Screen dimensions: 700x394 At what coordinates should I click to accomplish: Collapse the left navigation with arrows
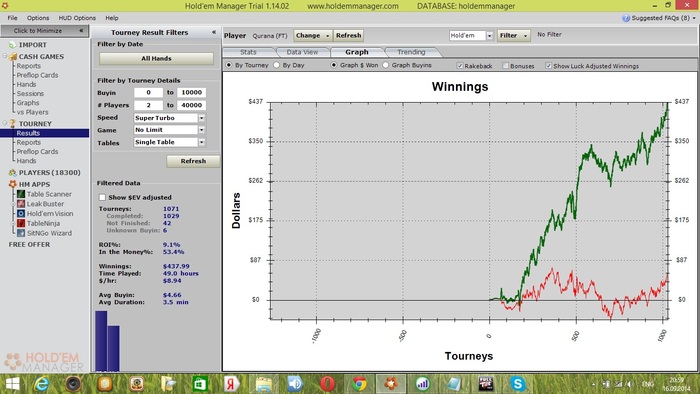point(81,31)
